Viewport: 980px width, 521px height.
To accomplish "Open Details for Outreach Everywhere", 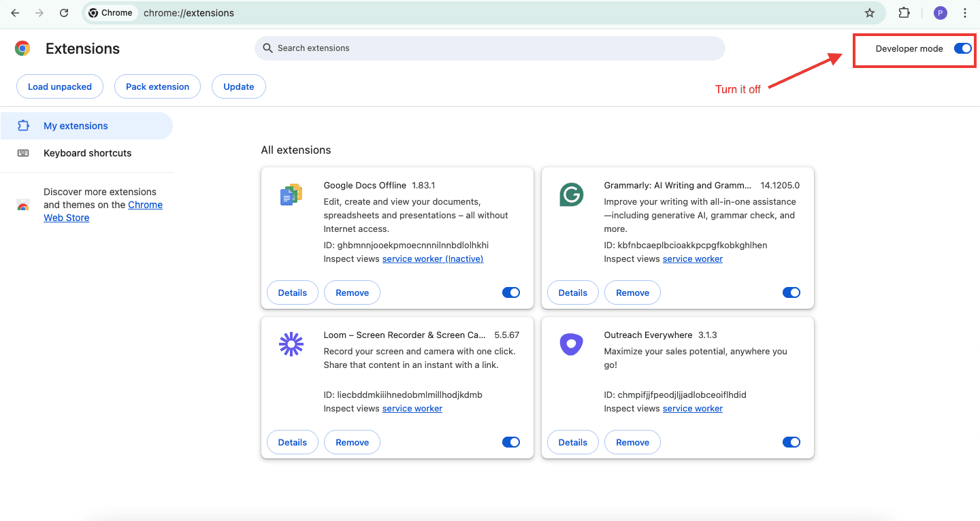I will click(573, 442).
